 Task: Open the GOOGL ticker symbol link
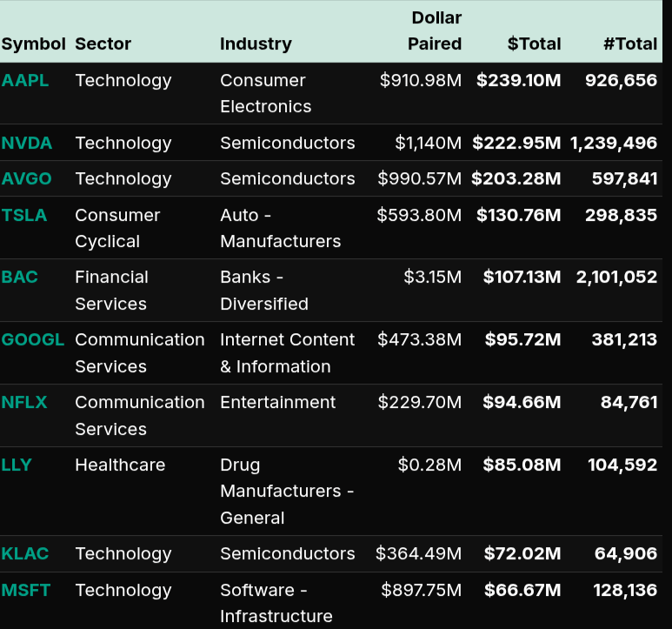pos(33,339)
